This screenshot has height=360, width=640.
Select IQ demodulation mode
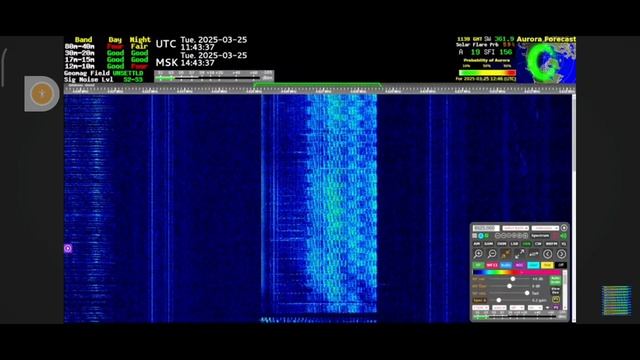(564, 244)
